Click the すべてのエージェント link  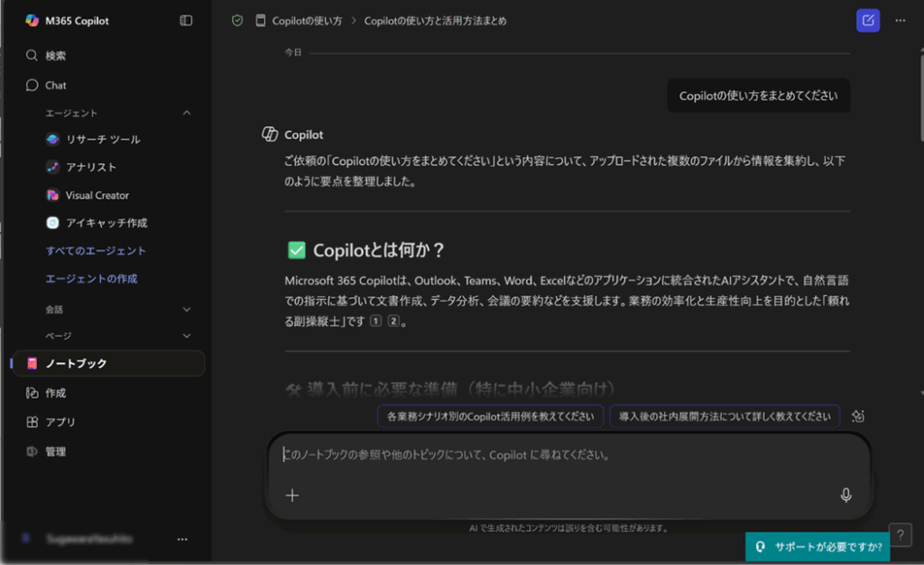pyautogui.click(x=96, y=251)
